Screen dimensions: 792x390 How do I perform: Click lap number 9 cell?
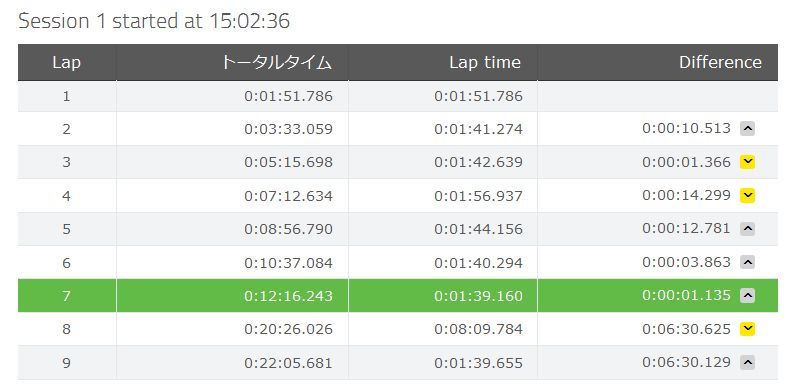pos(67,363)
